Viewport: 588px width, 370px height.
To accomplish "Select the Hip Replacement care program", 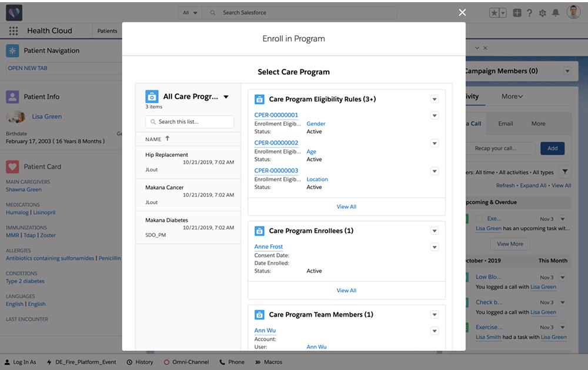I will 188,162.
